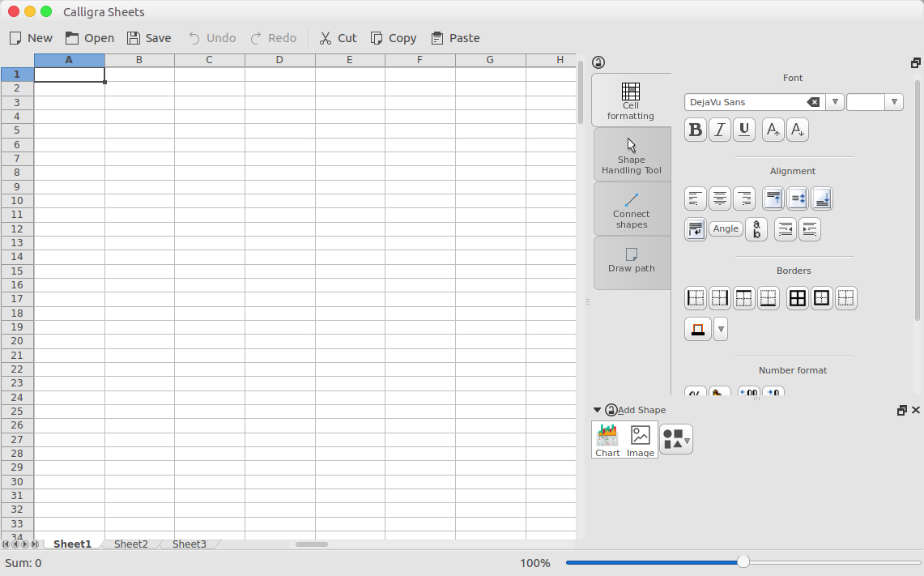Image resolution: width=924 pixels, height=576 pixels.
Task: Toggle Underline text formatting
Action: [744, 130]
